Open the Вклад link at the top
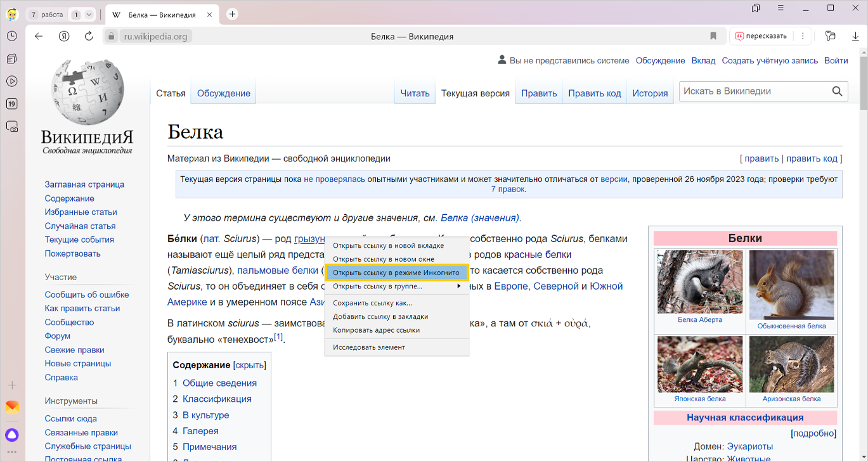This screenshot has height=462, width=868. point(703,61)
